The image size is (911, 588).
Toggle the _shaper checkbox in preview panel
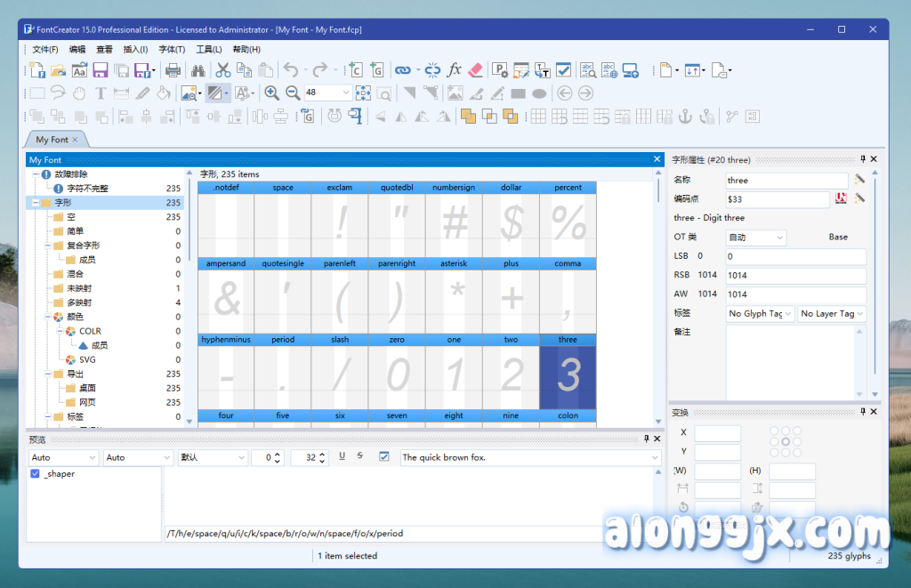pyautogui.click(x=35, y=474)
